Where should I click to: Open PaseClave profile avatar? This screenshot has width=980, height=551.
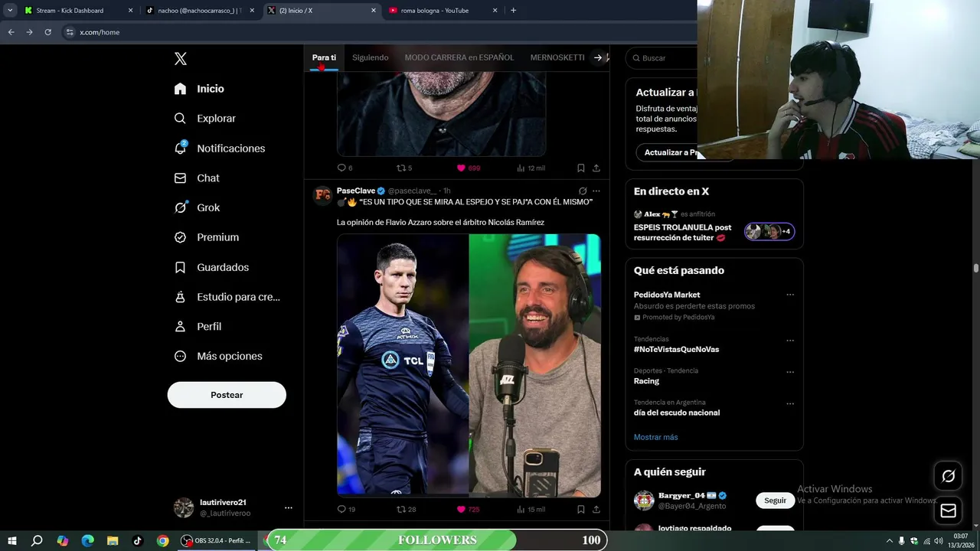322,194
